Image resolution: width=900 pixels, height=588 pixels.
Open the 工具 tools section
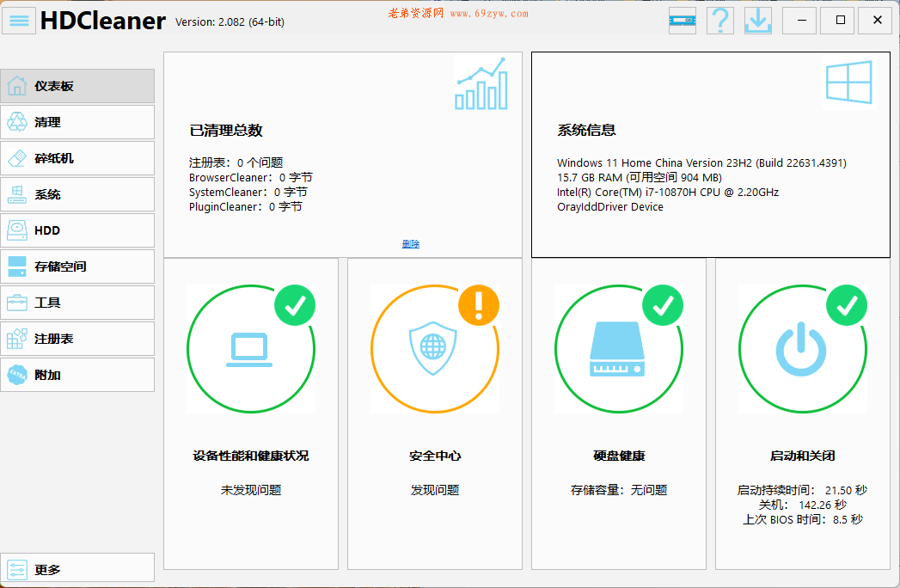(77, 303)
